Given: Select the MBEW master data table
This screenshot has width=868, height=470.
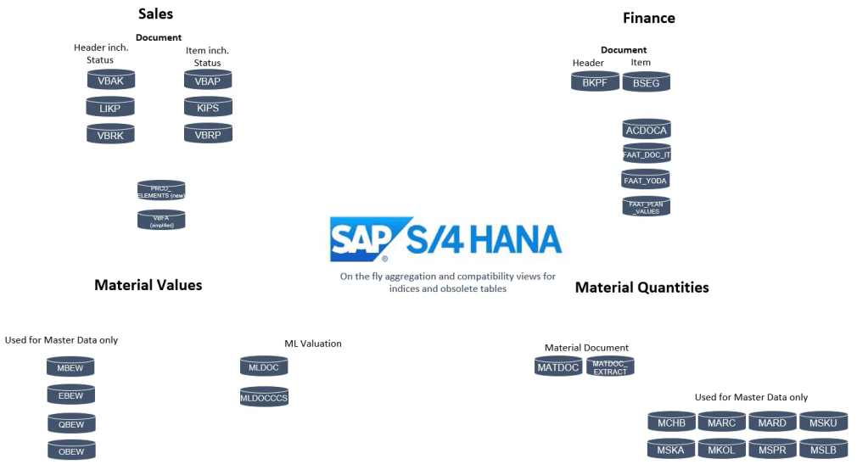Looking at the screenshot, I should [70, 366].
